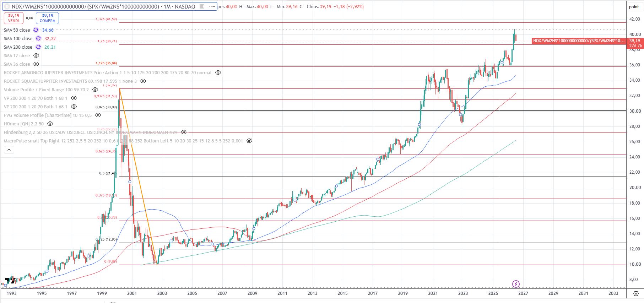Click the flag icon next to NASDAQ
This screenshot has width=644, height=303.
tap(201, 6)
